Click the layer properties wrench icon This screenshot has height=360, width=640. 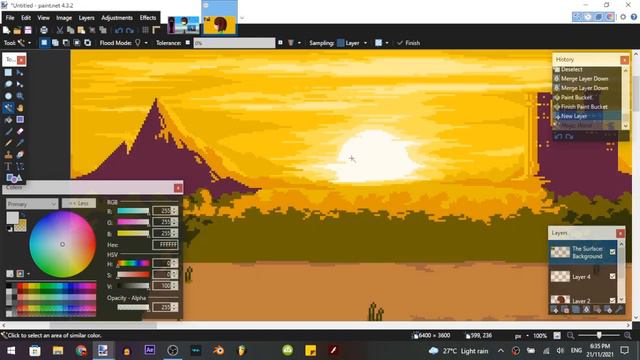click(619, 310)
